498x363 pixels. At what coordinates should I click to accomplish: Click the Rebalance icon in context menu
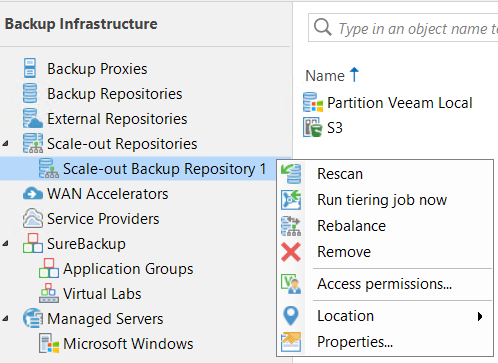291,226
